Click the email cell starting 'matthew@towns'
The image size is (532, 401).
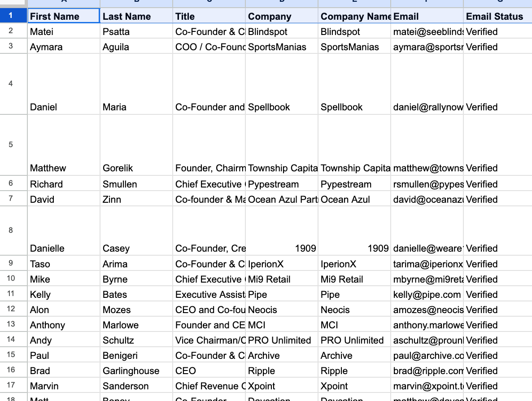click(x=427, y=145)
